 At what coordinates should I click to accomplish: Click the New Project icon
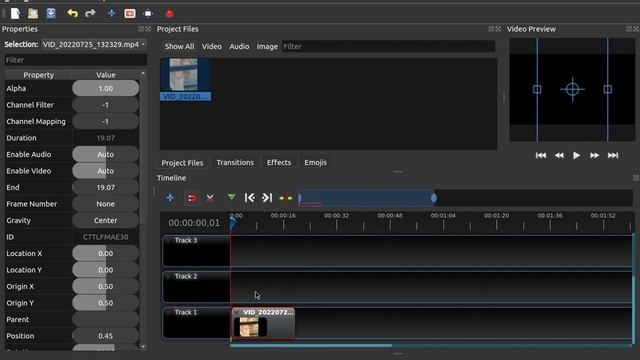click(x=15, y=13)
